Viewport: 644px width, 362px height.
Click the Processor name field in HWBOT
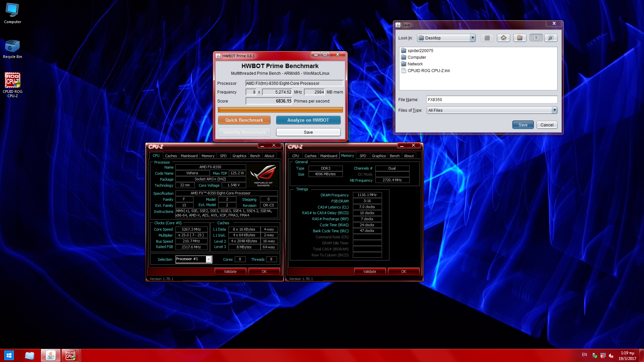click(294, 83)
